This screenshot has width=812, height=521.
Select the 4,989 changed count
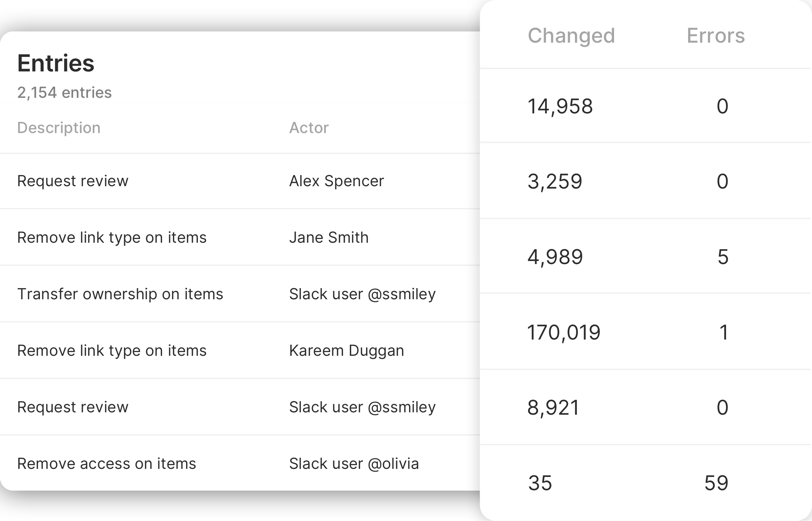555,257
